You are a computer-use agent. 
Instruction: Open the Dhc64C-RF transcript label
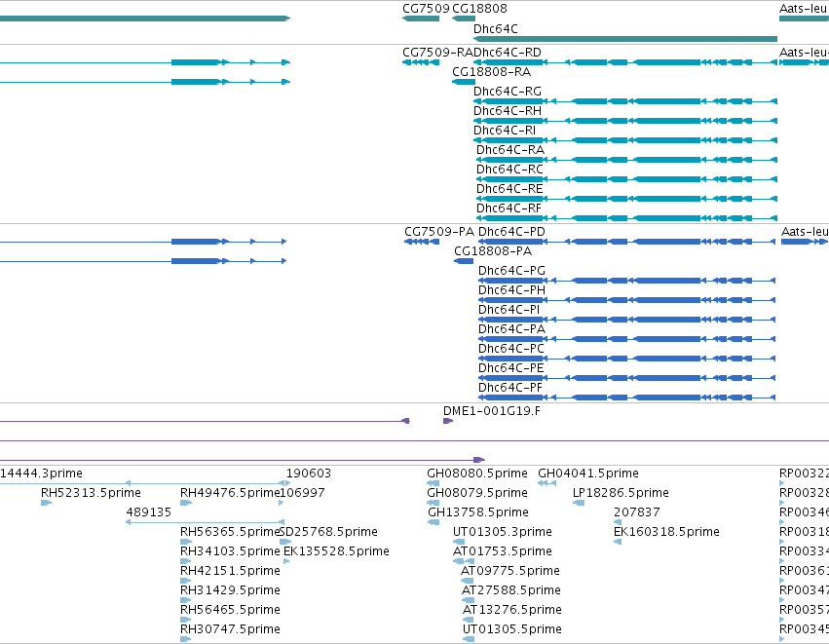509,208
